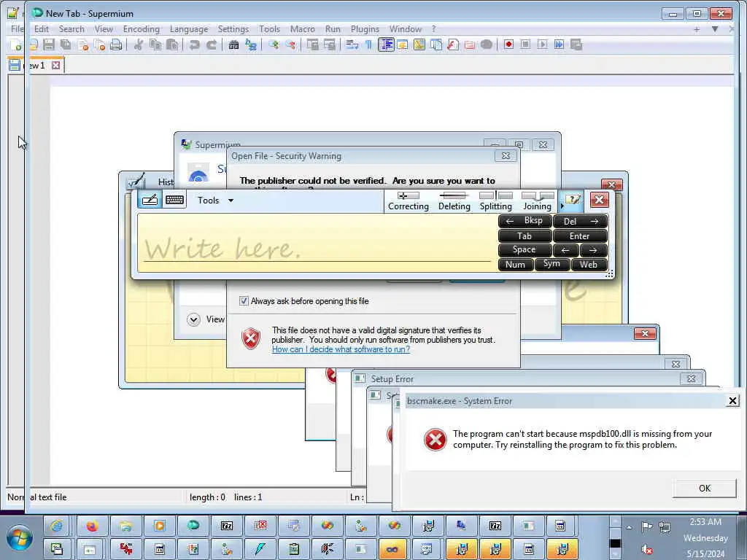Click the Tab key in Input Panel
747x560 pixels.
tap(525, 236)
